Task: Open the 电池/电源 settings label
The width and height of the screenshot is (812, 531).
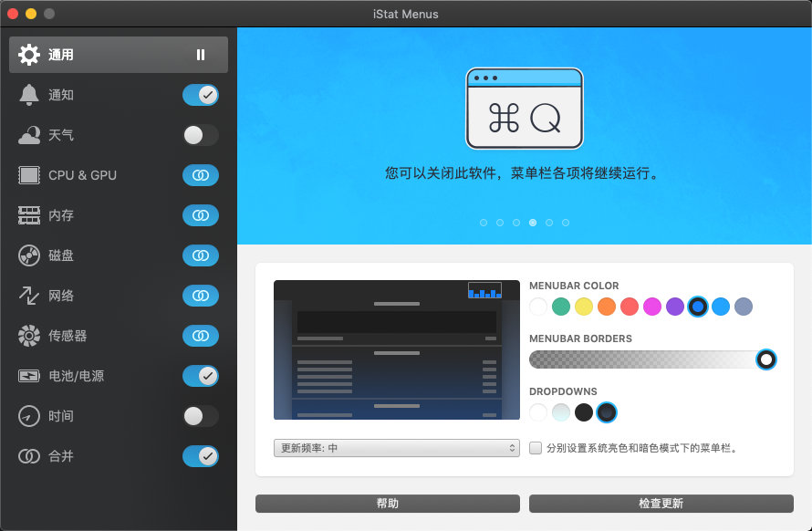Action: pos(76,376)
